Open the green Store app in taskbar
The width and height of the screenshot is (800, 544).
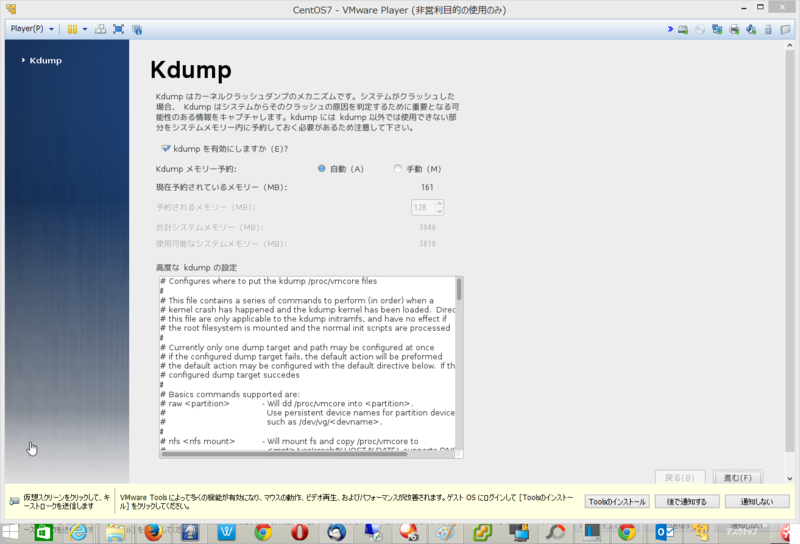point(44,532)
